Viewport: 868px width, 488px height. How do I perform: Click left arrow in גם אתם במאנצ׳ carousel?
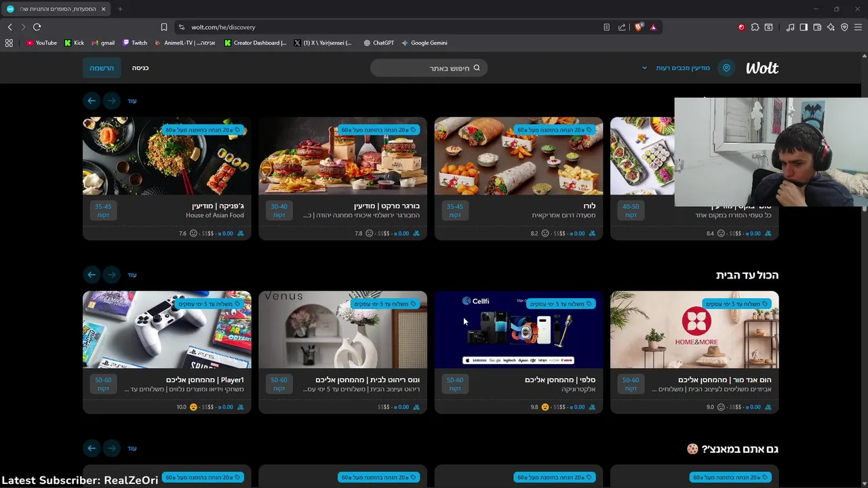[x=92, y=448]
